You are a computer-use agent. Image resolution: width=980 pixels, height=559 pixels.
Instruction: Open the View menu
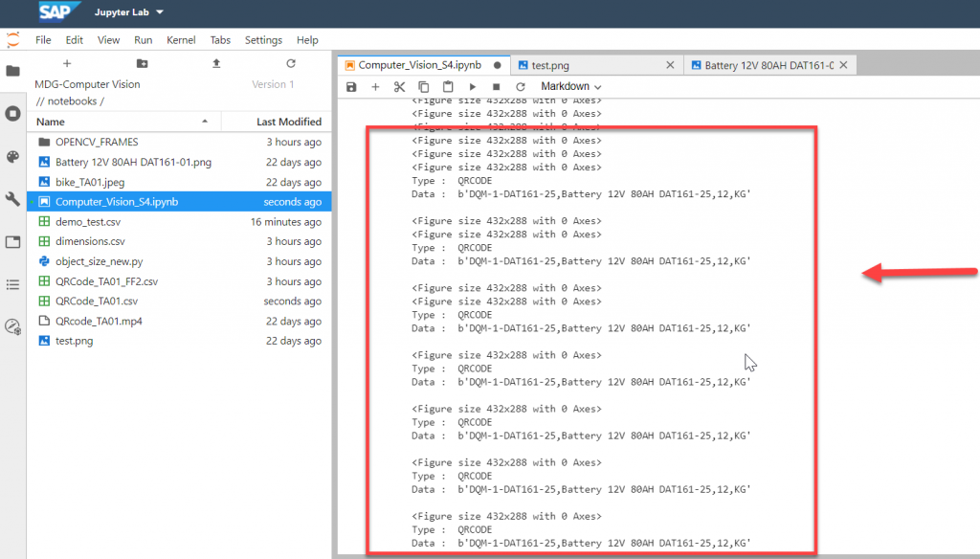108,40
